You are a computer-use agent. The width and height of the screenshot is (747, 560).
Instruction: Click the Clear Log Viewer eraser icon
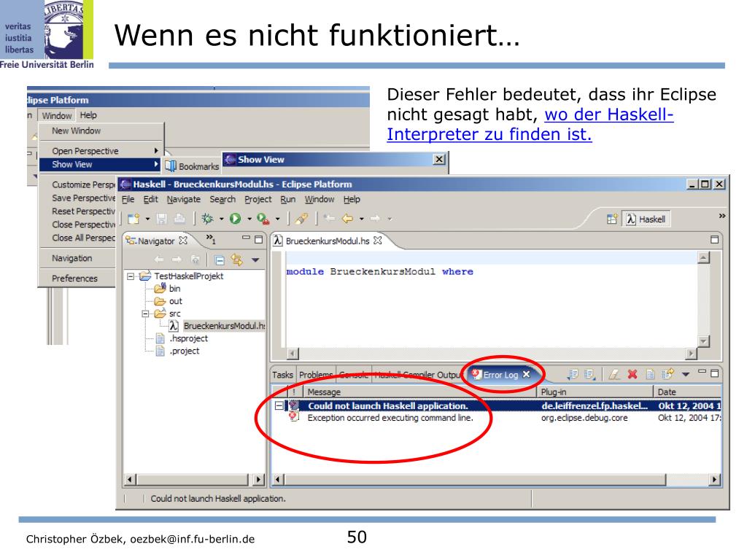pos(614,375)
